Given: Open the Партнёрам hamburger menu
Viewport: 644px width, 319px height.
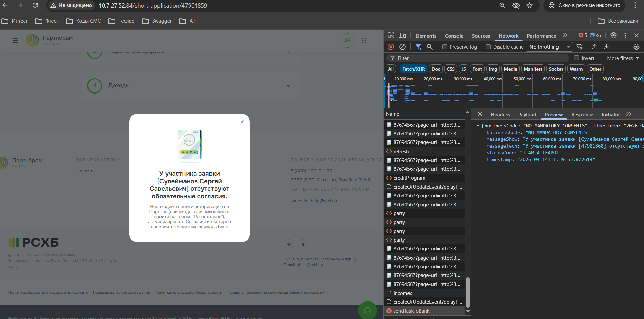Looking at the screenshot, I should point(15,41).
